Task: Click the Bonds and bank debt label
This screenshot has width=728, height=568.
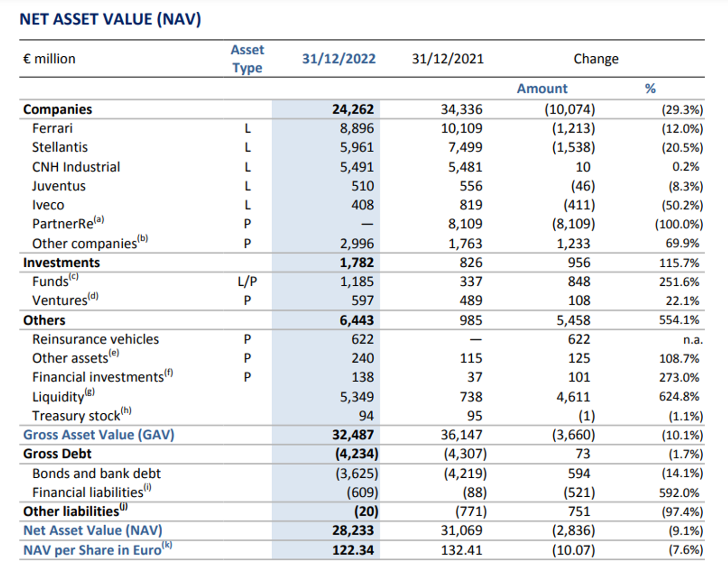Action: 96,473
